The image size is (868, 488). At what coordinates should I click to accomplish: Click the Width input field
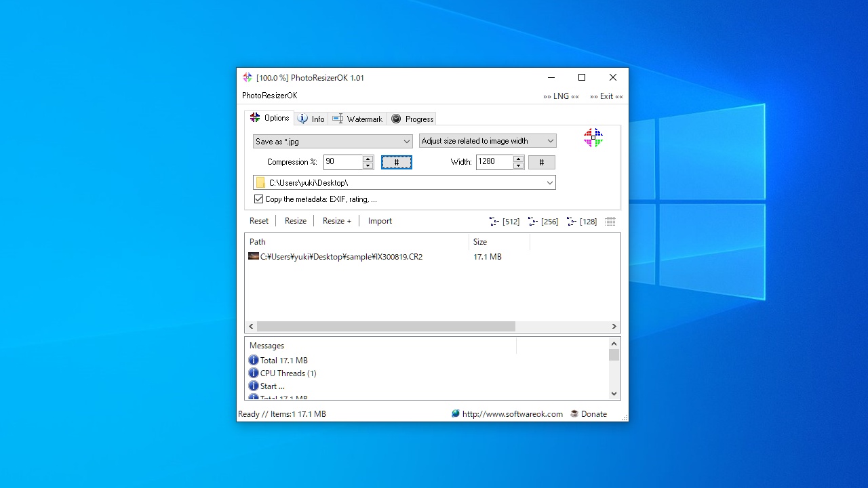point(494,162)
